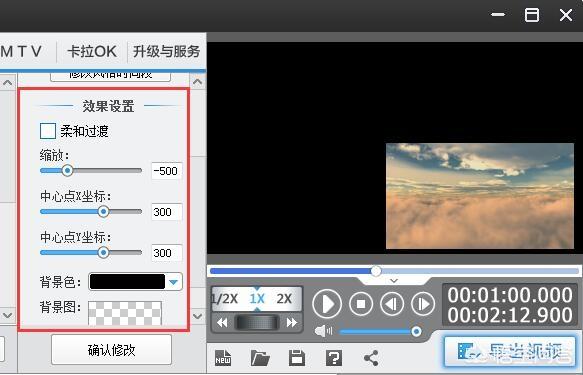Click the share icon
The width and height of the screenshot is (583, 375).
tap(371, 358)
